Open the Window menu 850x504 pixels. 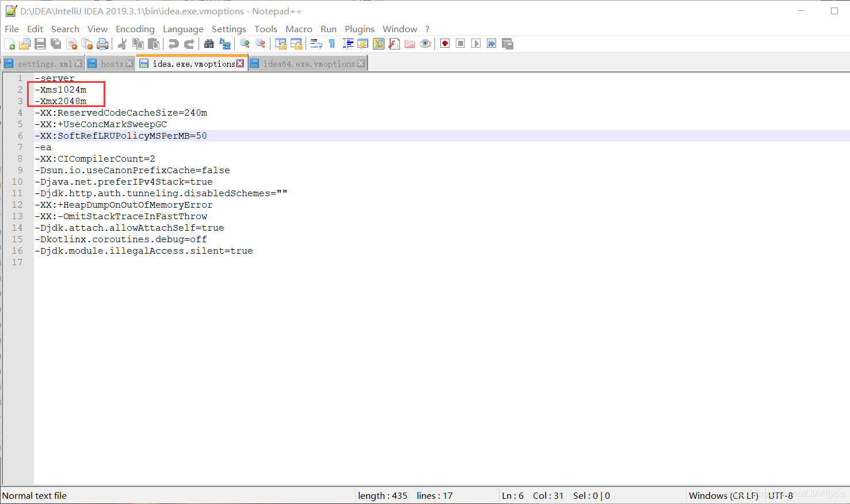coord(400,29)
